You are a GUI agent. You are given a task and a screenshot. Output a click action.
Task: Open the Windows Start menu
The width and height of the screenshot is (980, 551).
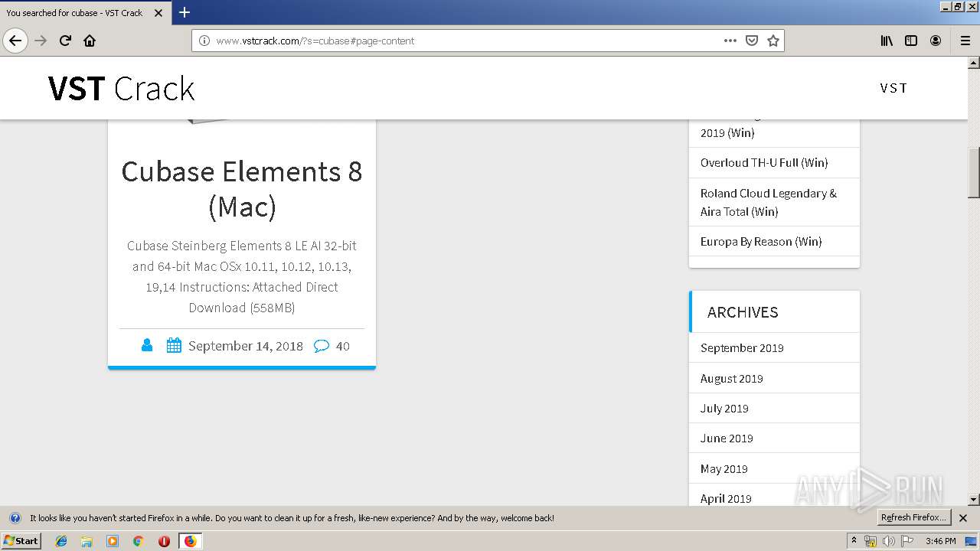[x=21, y=540]
